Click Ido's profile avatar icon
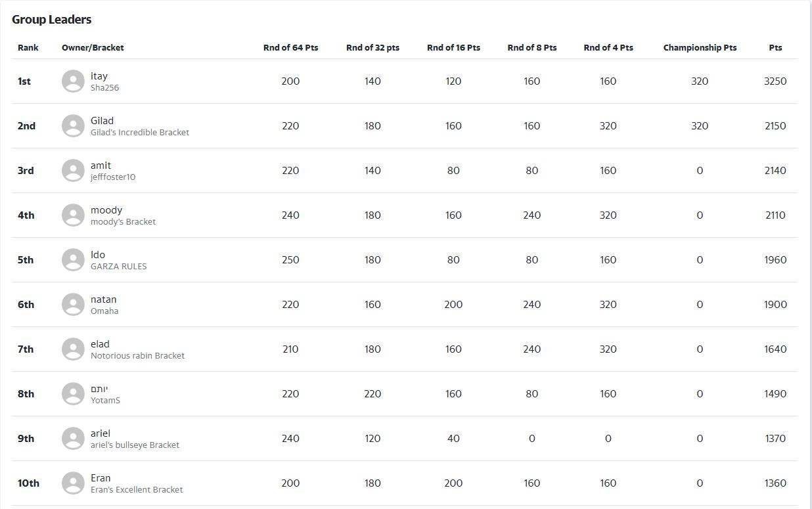The height and width of the screenshot is (509, 812). (73, 260)
